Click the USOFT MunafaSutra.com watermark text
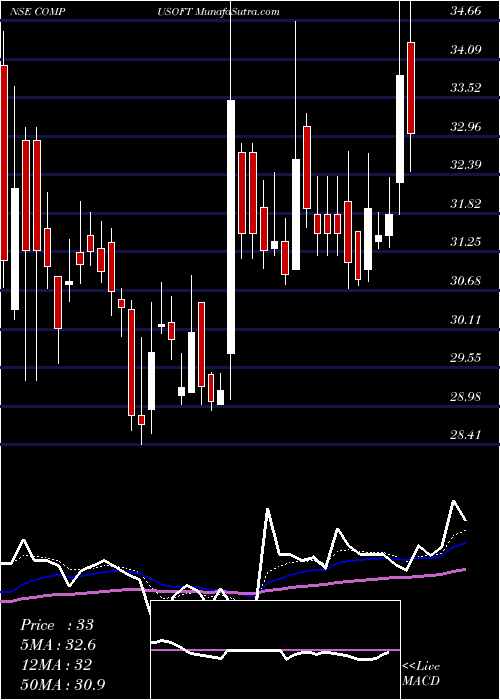The height and width of the screenshot is (700, 500). (218, 12)
